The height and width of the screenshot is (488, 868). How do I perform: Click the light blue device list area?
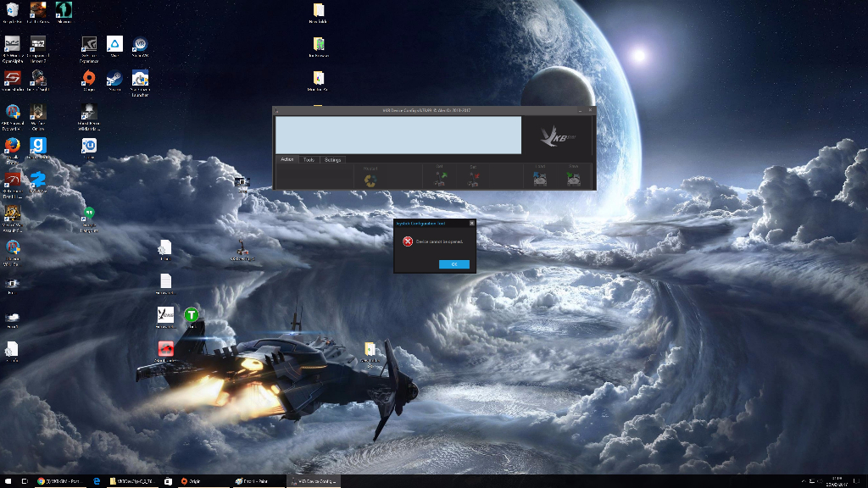[x=398, y=135]
